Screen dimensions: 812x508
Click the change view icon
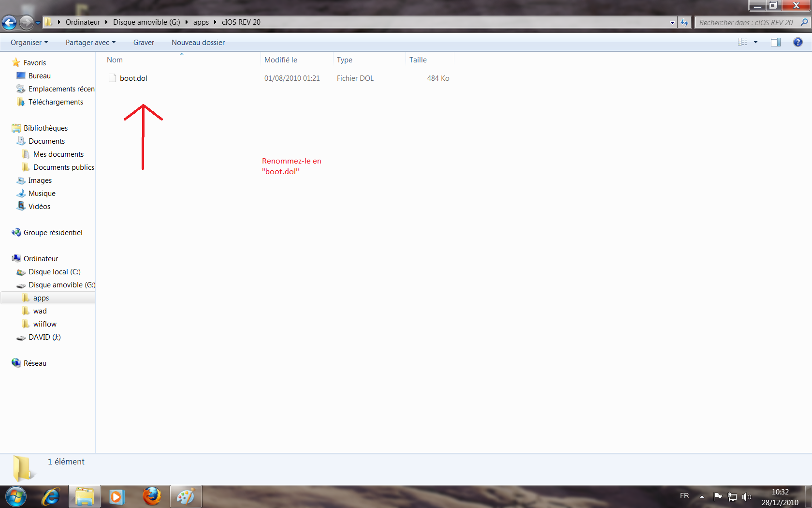pyautogui.click(x=743, y=43)
